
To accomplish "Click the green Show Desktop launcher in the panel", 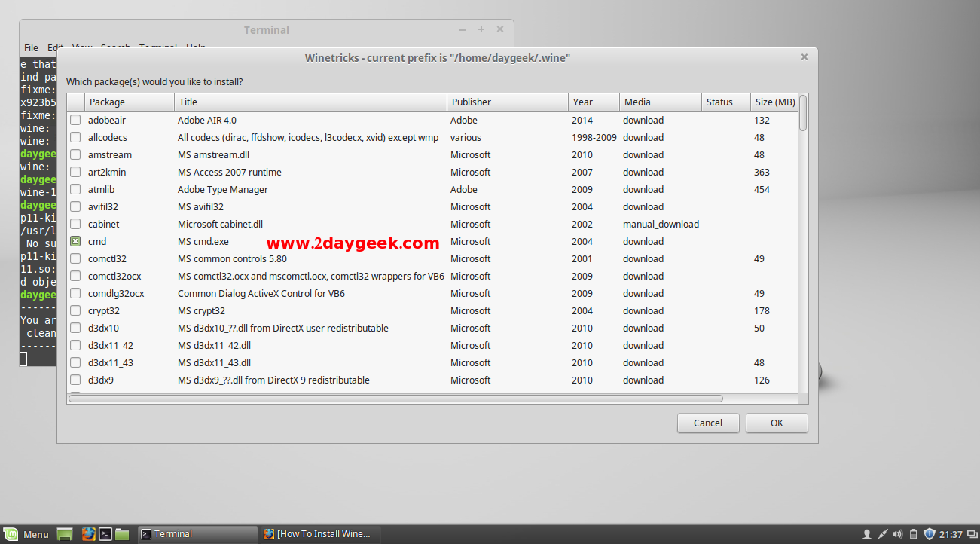I will (66, 534).
